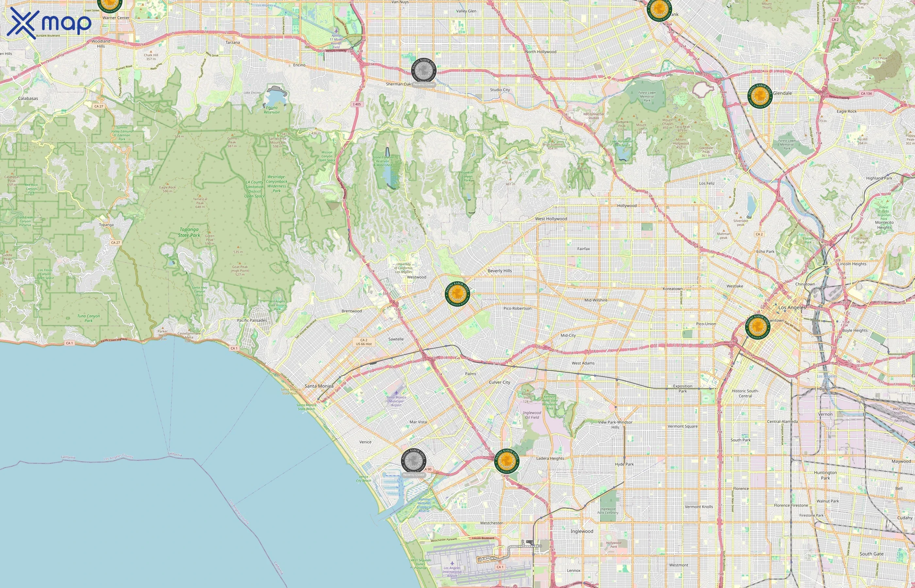Viewport: 915px width, 588px height.
Task: Click the Culver City label
Action: [x=499, y=382]
